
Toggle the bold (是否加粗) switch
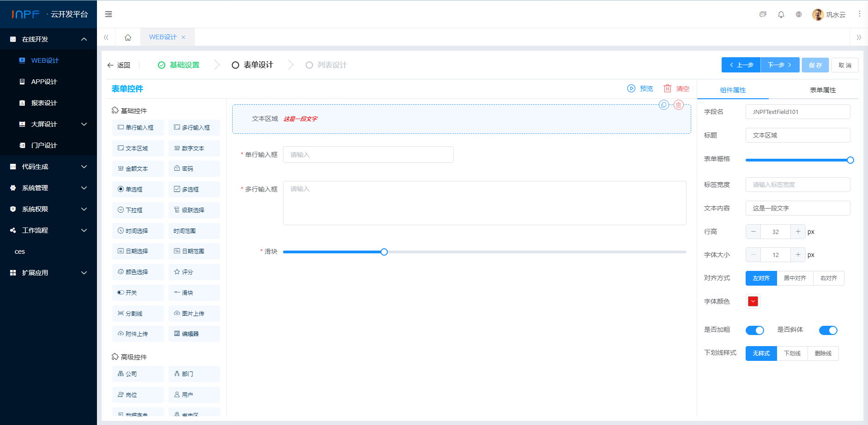(x=755, y=330)
